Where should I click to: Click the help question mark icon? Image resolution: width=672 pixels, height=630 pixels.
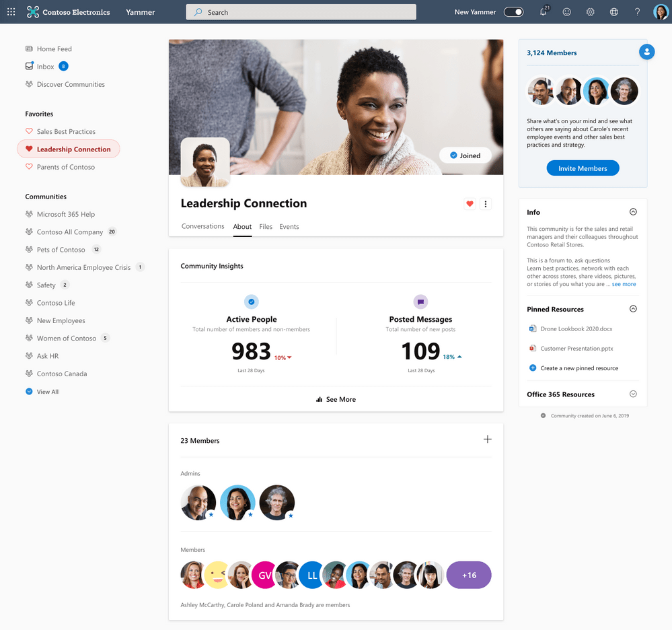pyautogui.click(x=636, y=11)
